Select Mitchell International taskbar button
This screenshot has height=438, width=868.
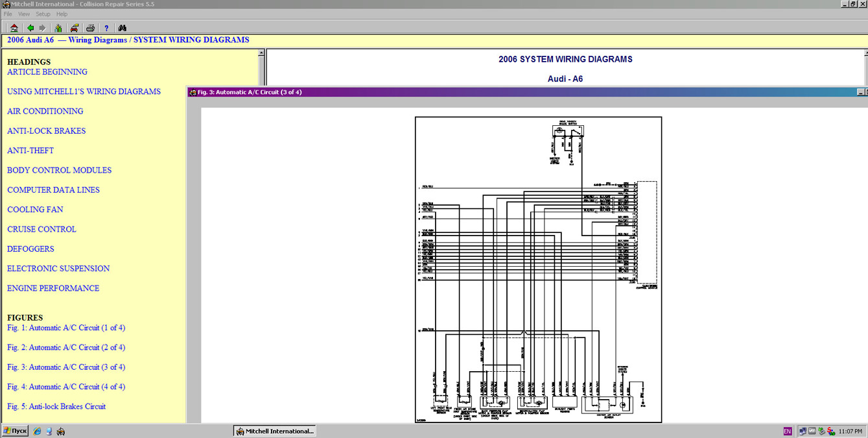275,431
